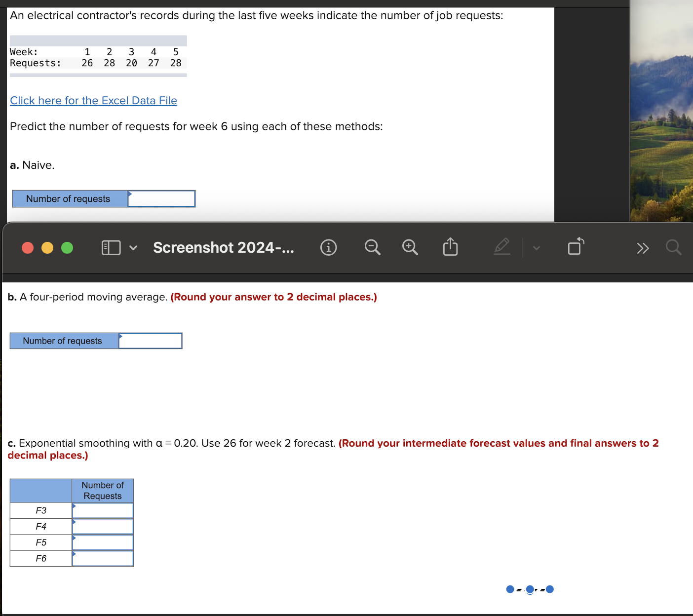693x616 pixels.
Task: Zoom out with the magnifier minus icon
Action: point(373,247)
